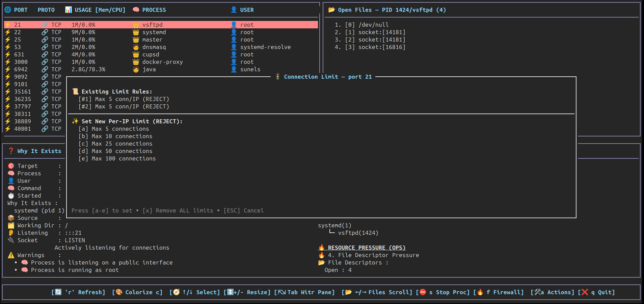Choose option [c] Max 25 connections

[115, 144]
